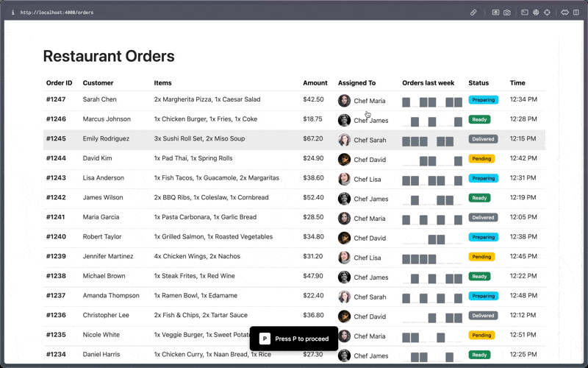Screen dimensions: 588x368
Task: Open order #1246 link
Action: tap(56, 119)
